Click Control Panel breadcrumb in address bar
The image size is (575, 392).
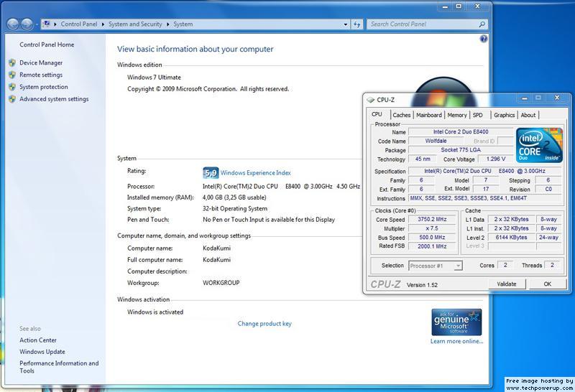click(x=79, y=24)
